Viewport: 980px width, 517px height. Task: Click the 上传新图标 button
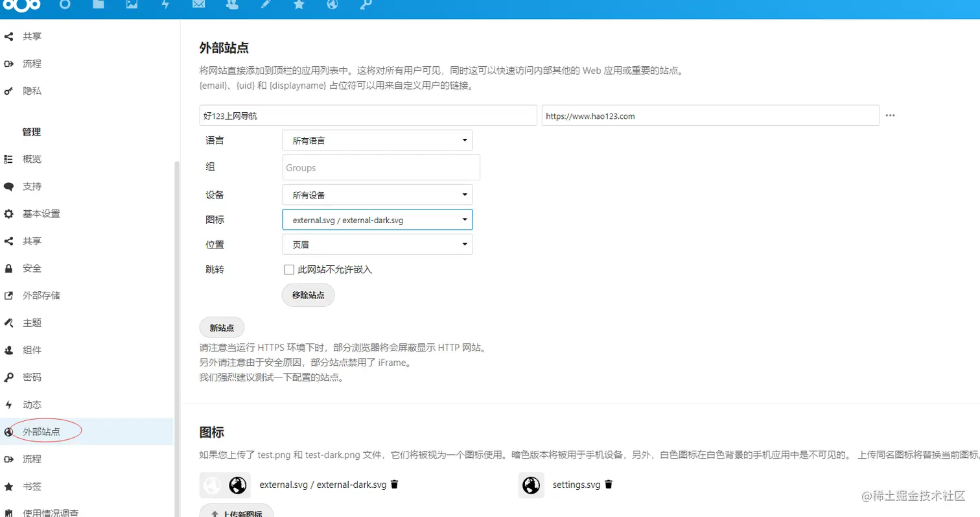[x=236, y=511]
